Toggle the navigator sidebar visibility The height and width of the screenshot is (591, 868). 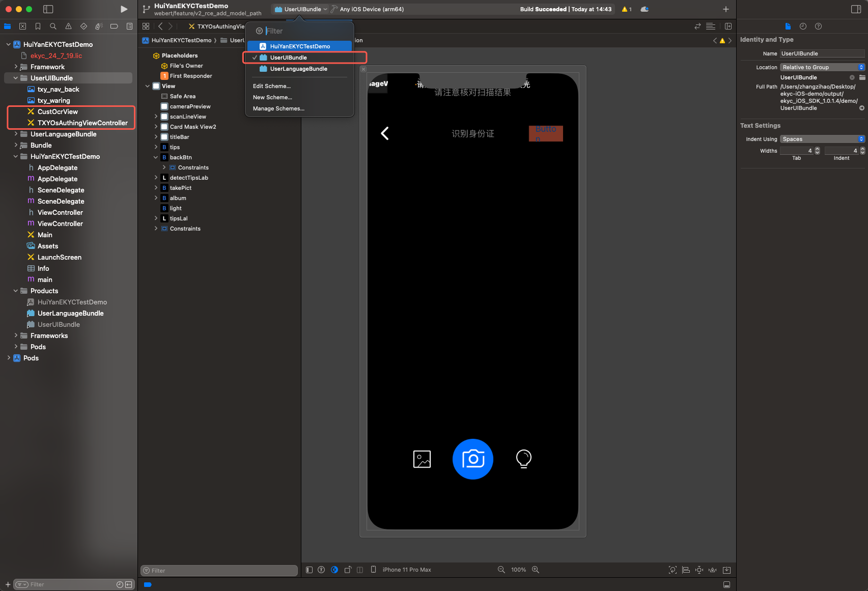pyautogui.click(x=48, y=9)
